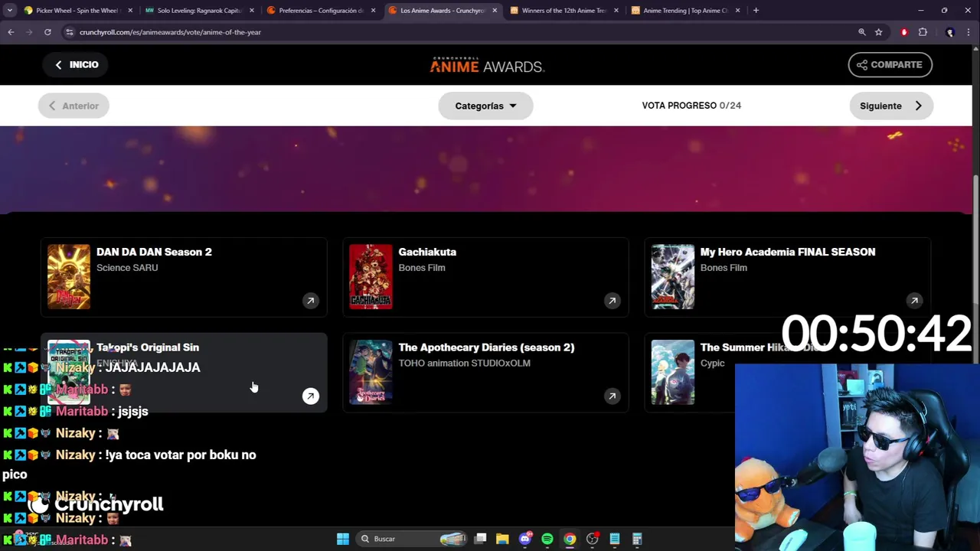Open Task View on the taskbar
The width and height of the screenshot is (980, 551).
click(480, 539)
